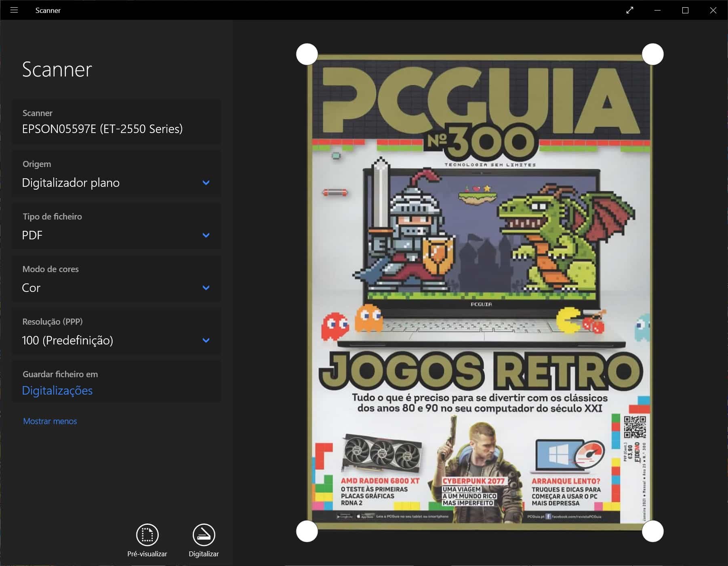This screenshot has width=728, height=566.
Task: Expand the Origem dropdown
Action: coord(116,175)
